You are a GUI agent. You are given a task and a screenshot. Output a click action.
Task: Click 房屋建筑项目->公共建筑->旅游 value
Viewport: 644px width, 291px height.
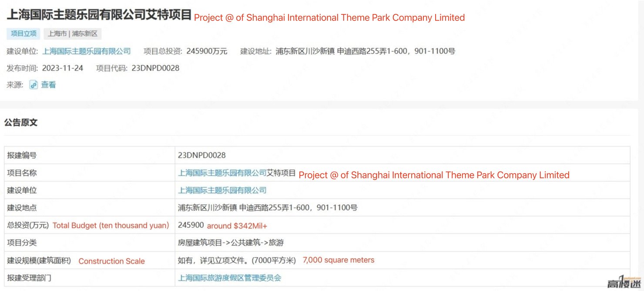231,243
